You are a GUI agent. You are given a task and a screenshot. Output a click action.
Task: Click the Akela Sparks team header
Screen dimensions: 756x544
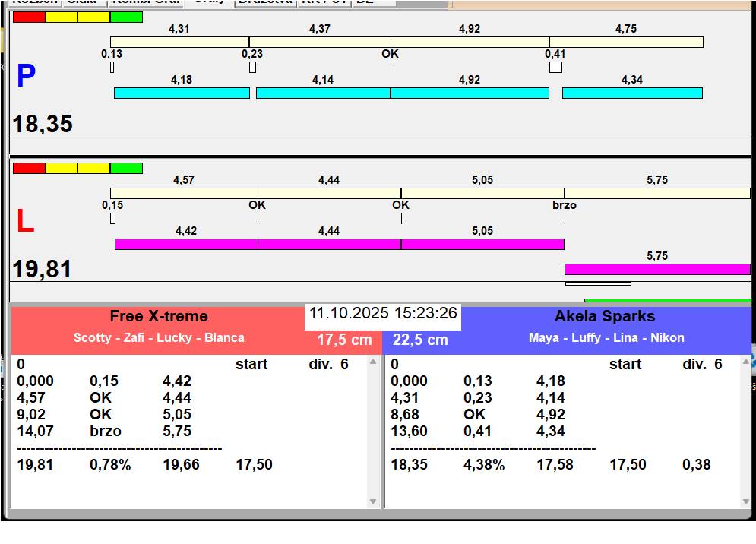click(604, 317)
